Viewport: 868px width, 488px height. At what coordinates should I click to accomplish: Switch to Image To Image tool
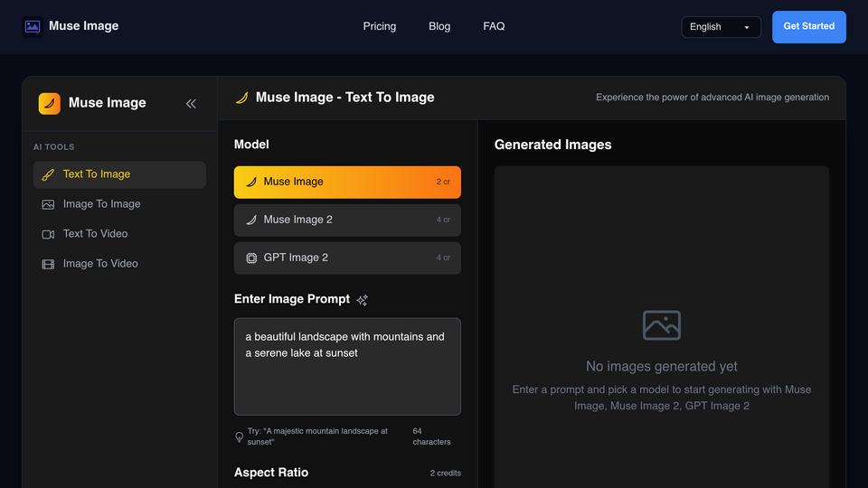coord(119,205)
